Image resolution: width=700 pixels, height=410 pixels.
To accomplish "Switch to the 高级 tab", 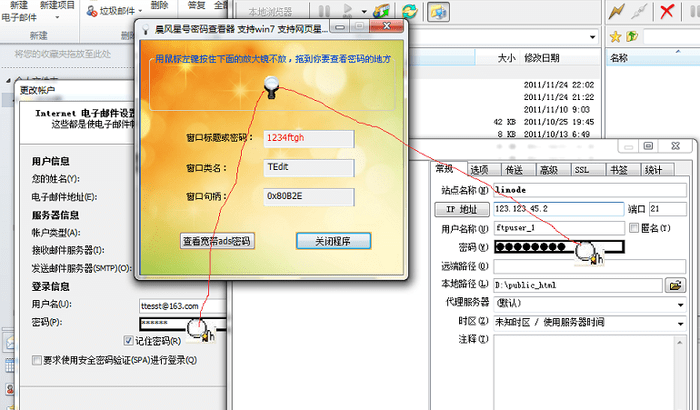I will tap(548, 170).
